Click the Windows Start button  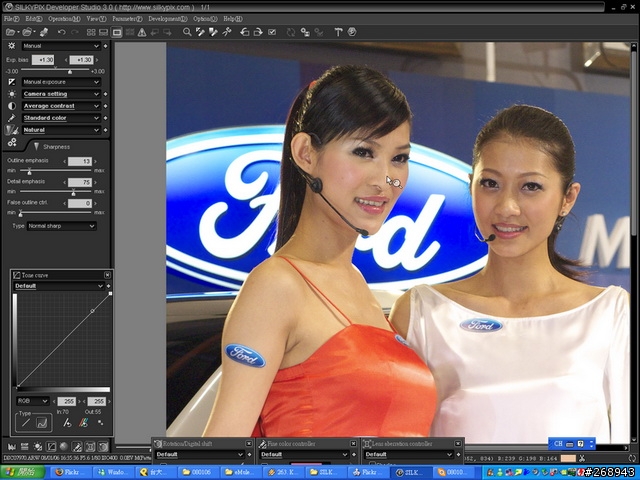click(x=23, y=472)
